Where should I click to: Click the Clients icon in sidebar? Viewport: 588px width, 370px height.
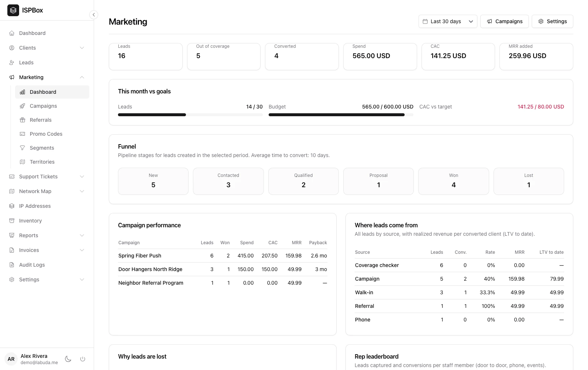[12, 48]
